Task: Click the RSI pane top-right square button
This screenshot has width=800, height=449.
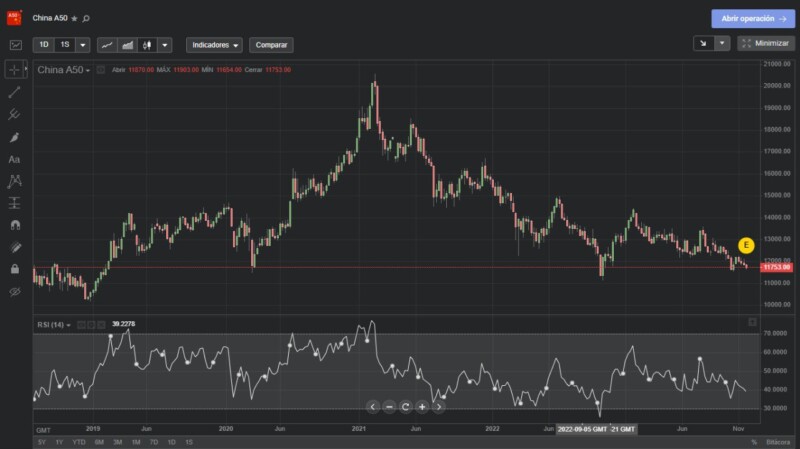Action: pos(752,322)
